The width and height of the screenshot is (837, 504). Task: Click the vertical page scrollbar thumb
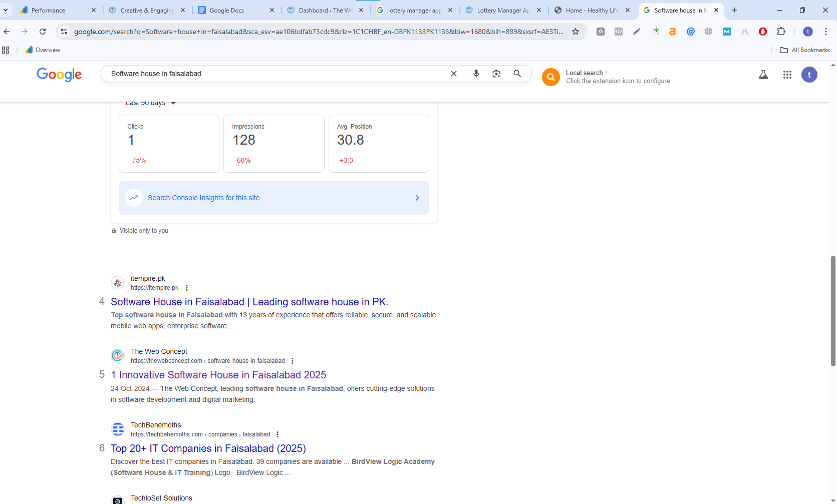click(x=833, y=311)
